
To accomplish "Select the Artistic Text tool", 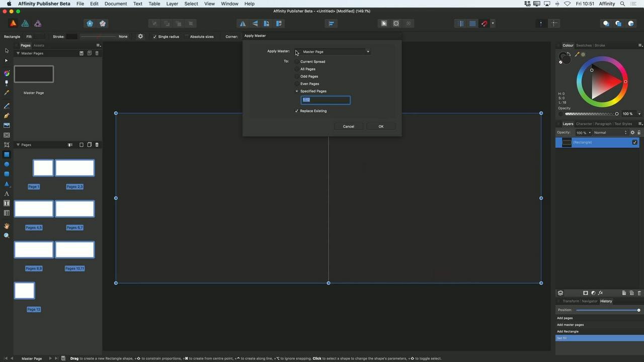I will (7, 194).
